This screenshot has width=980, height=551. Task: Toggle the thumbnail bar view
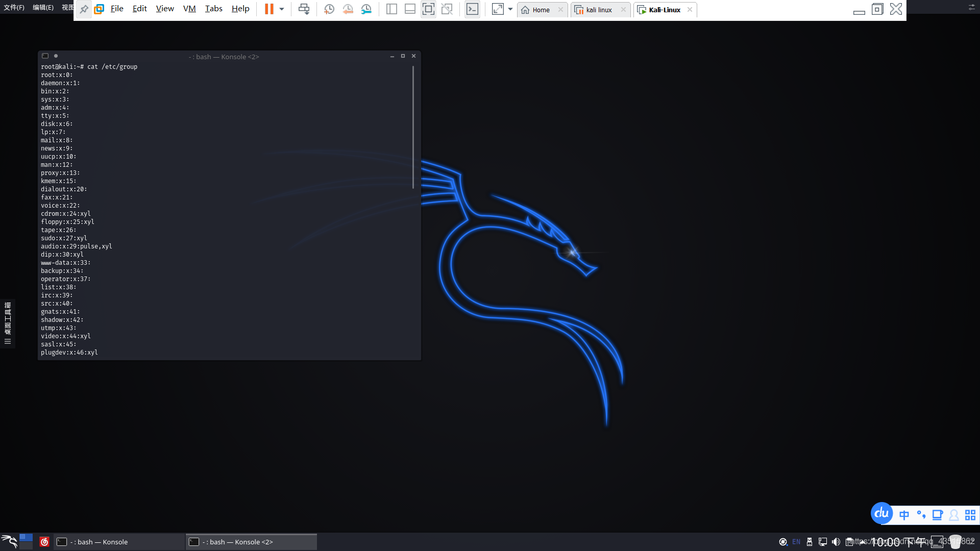tap(410, 9)
